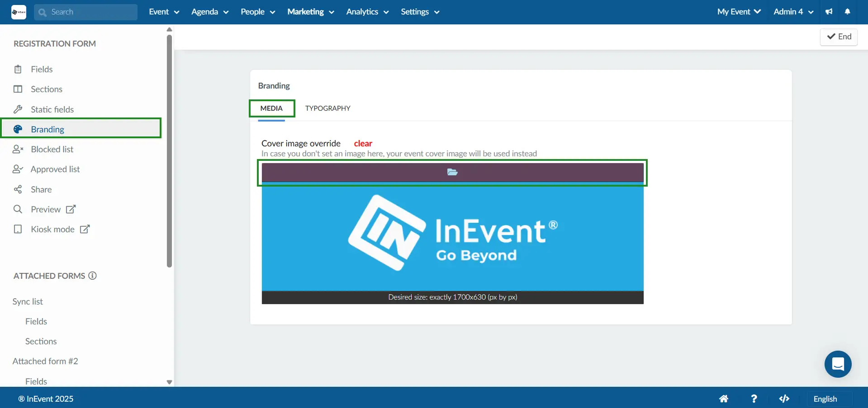868x408 pixels.
Task: Open the Analytics dropdown menu
Action: pyautogui.click(x=367, y=12)
